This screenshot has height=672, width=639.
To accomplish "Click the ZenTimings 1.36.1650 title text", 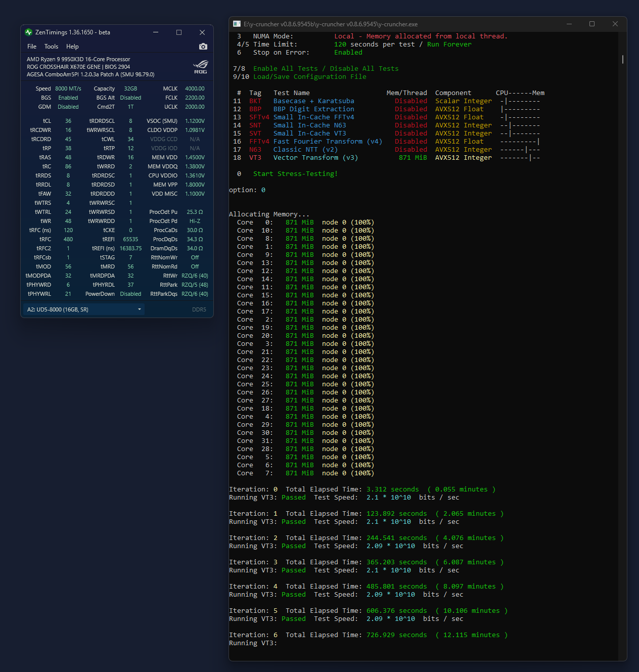I will coord(73,32).
